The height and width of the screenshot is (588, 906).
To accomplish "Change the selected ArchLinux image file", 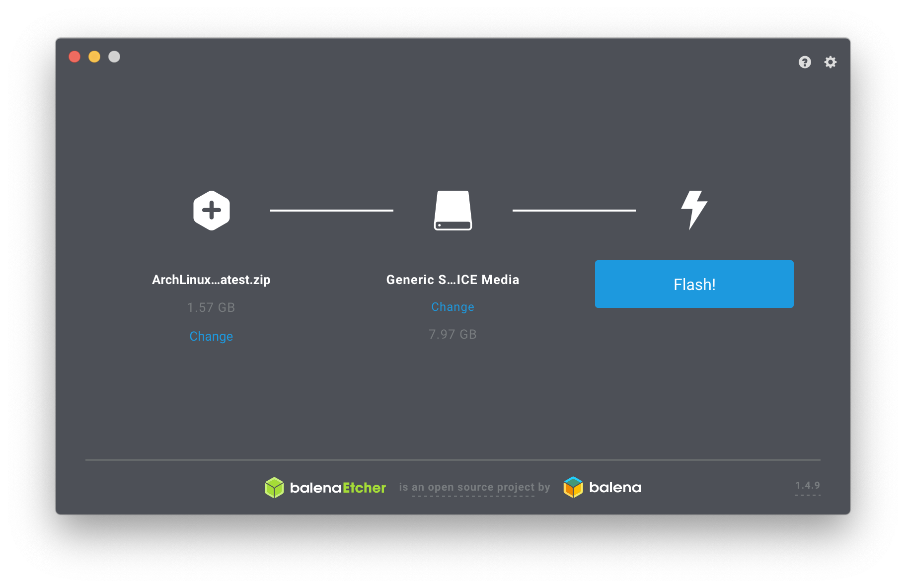I will pos(211,336).
